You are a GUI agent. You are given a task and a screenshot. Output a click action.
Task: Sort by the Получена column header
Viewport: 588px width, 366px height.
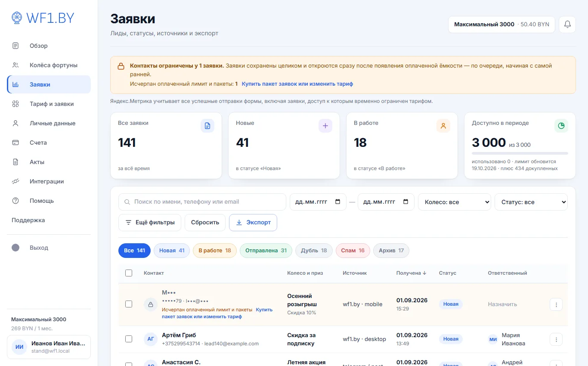click(x=411, y=273)
